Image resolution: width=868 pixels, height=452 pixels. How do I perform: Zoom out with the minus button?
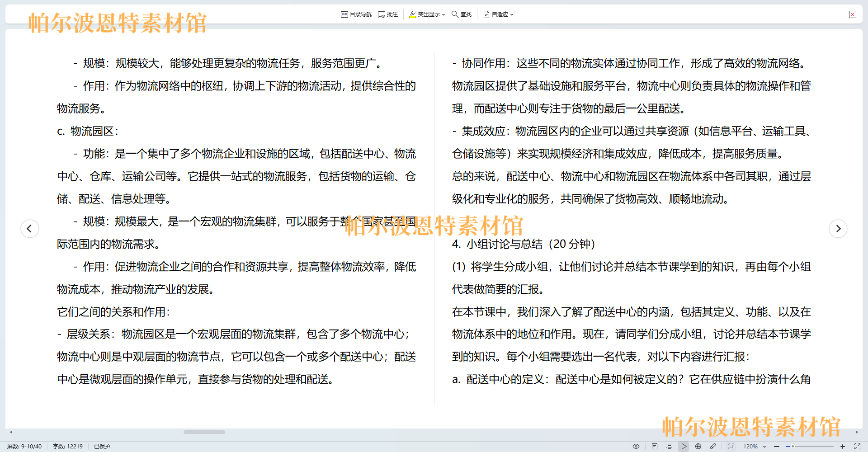[777, 446]
